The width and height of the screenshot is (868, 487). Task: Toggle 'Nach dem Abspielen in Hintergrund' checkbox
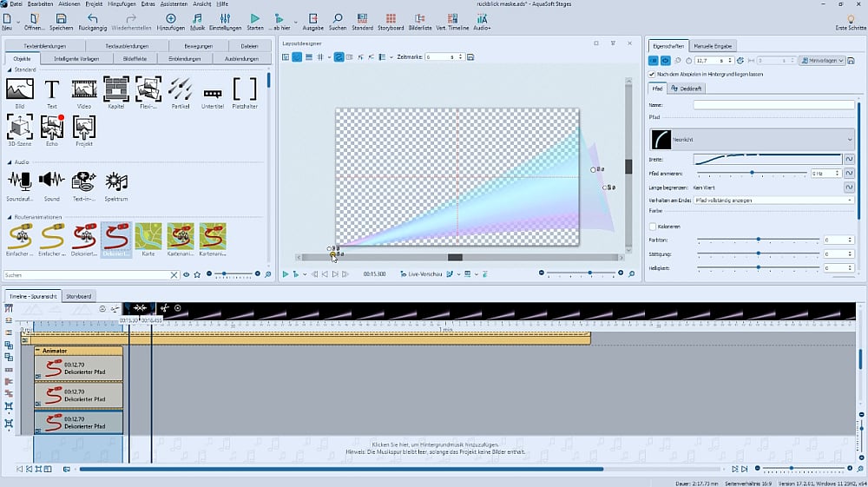pyautogui.click(x=653, y=74)
